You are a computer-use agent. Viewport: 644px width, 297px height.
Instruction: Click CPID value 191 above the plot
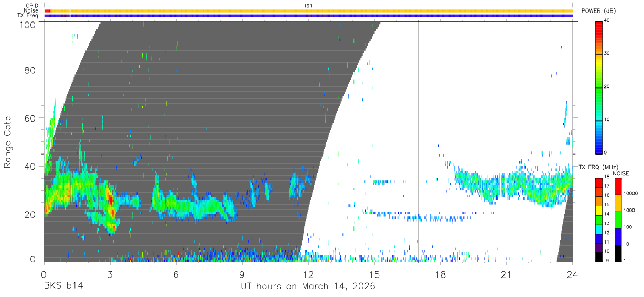click(308, 6)
